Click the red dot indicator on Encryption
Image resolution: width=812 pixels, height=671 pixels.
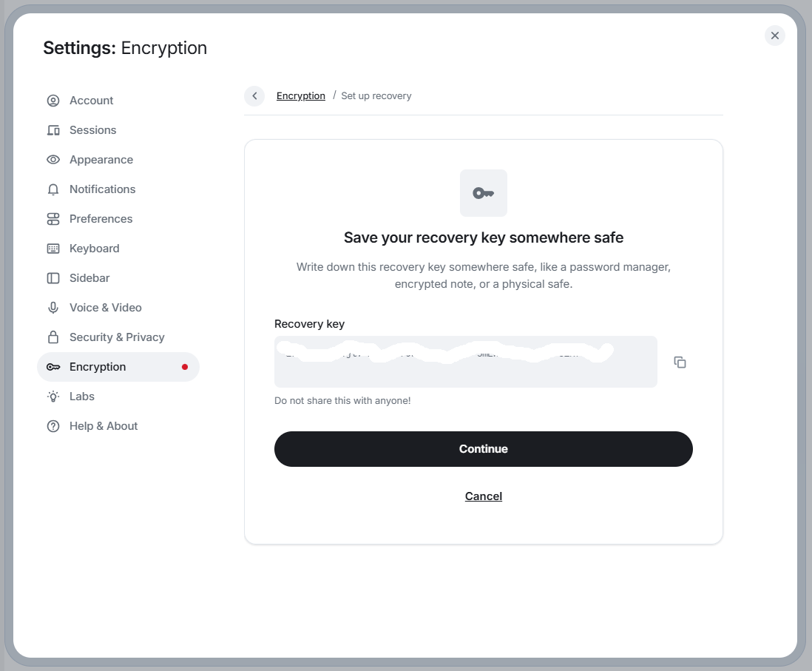(185, 367)
